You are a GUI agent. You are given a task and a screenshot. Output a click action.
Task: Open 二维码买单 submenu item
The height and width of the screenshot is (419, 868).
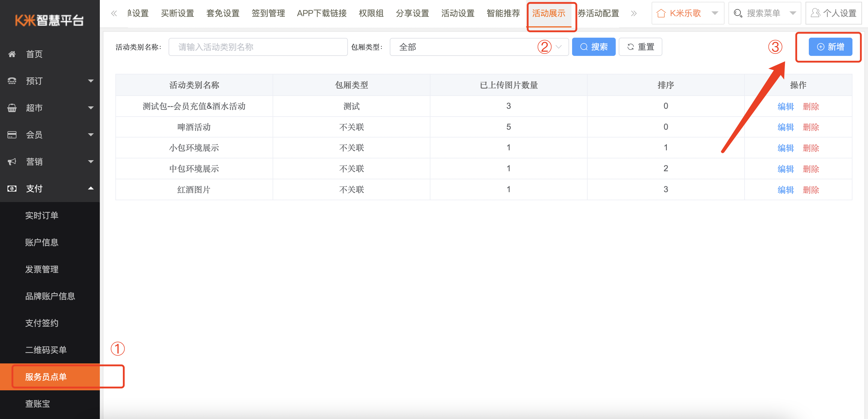[50, 350]
